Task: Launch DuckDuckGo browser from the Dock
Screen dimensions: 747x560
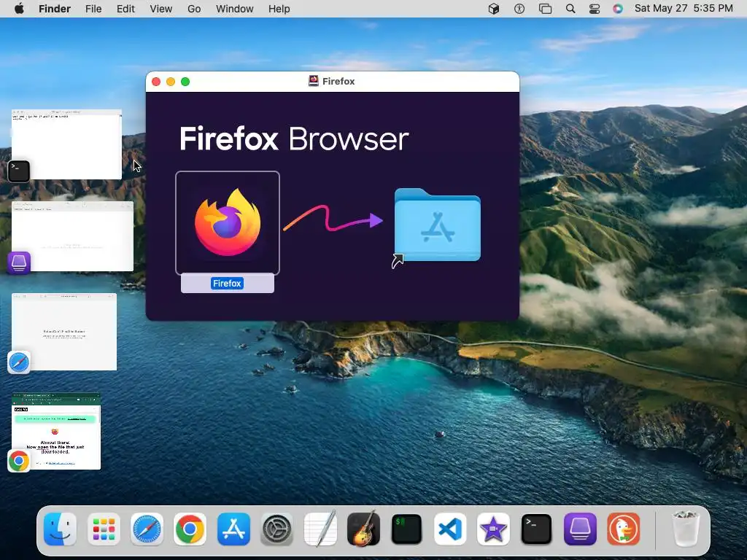Action: click(x=623, y=529)
